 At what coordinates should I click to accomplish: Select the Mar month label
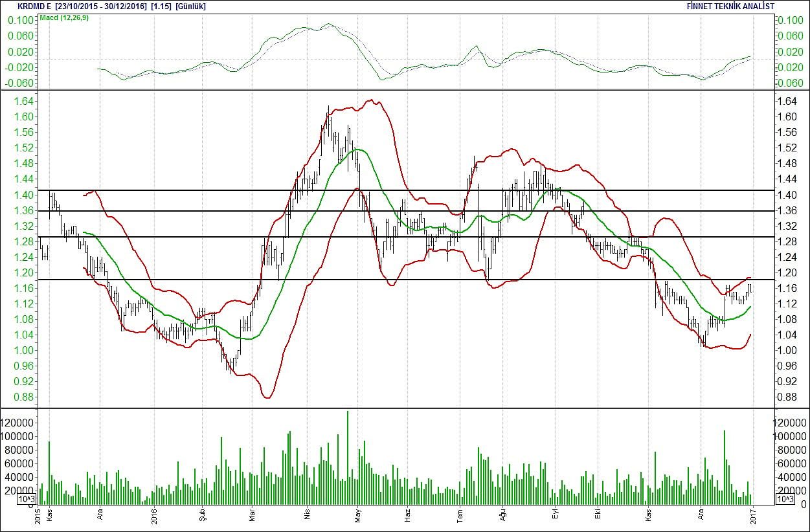pos(252,516)
